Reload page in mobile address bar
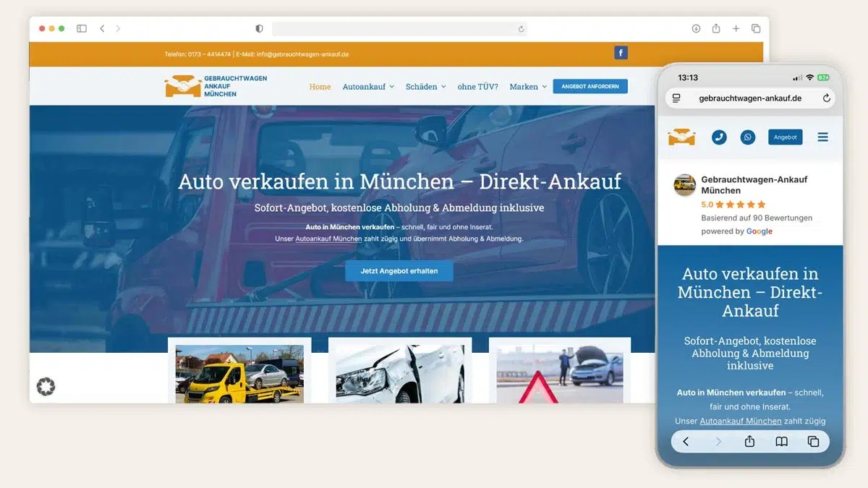 click(x=827, y=98)
